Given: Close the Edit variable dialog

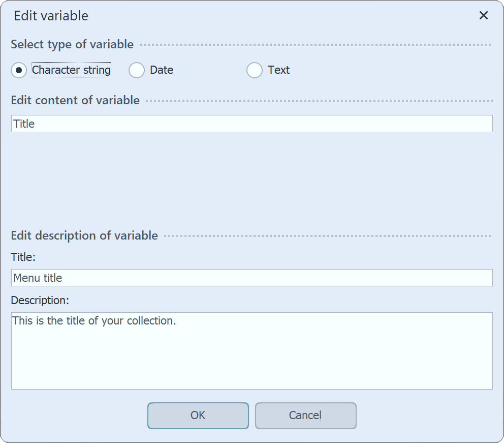Looking at the screenshot, I should 483,16.
